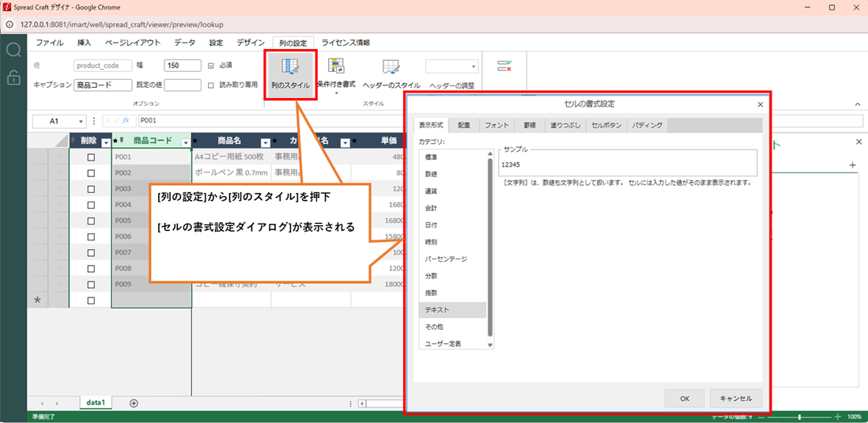Check the 削除 box for row P001
The height and width of the screenshot is (423, 868).
tap(91, 157)
